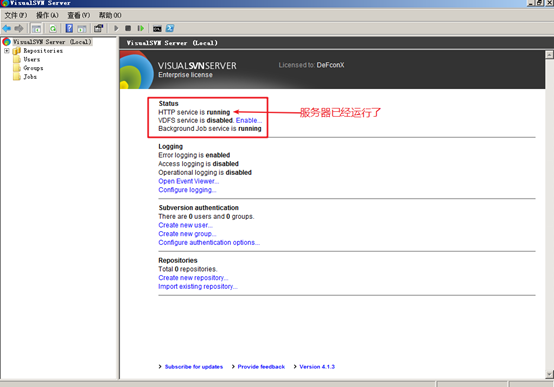Select the Repositories tree item
The width and height of the screenshot is (554, 387).
(43, 51)
